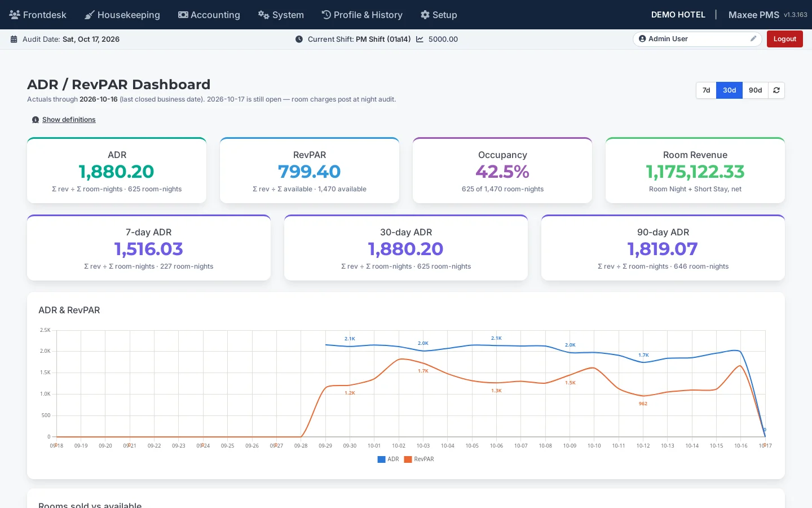Click the Room Revenue value 1,175,122.33
This screenshot has height=508, width=812.
click(x=695, y=172)
